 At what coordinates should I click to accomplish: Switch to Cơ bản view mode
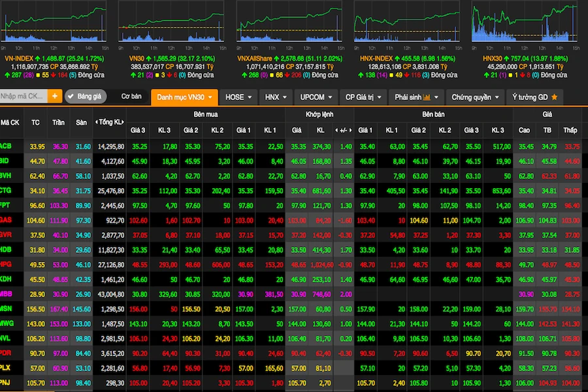131,97
